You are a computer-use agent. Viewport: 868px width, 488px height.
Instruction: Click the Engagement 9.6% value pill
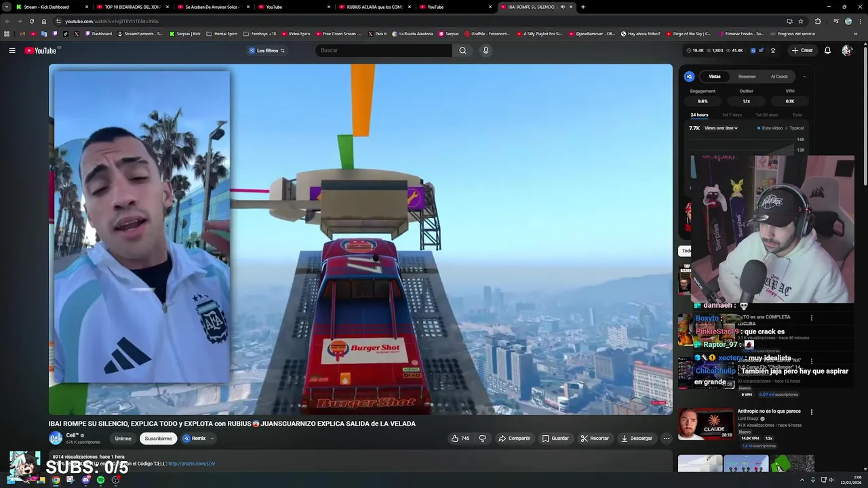pyautogui.click(x=703, y=101)
